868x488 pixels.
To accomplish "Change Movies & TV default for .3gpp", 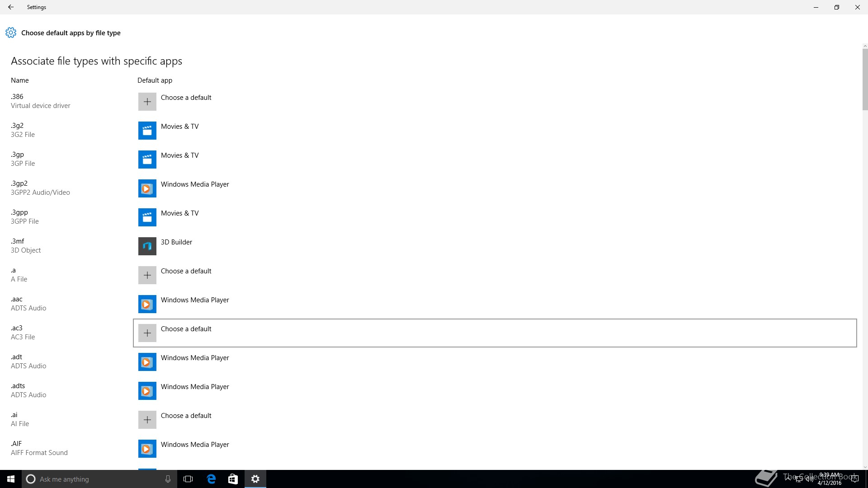I will (x=495, y=217).
